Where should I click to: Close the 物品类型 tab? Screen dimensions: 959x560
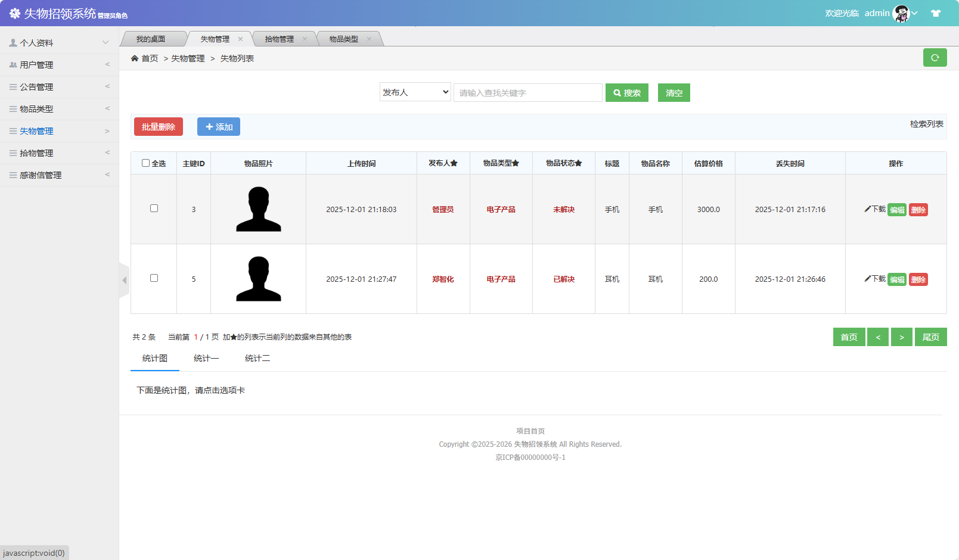click(369, 39)
